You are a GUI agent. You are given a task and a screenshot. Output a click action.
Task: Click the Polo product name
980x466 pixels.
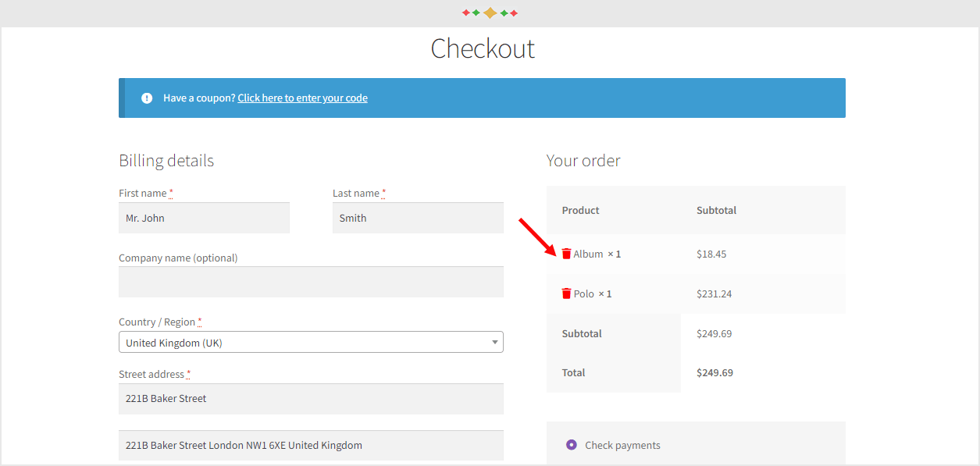click(x=583, y=293)
